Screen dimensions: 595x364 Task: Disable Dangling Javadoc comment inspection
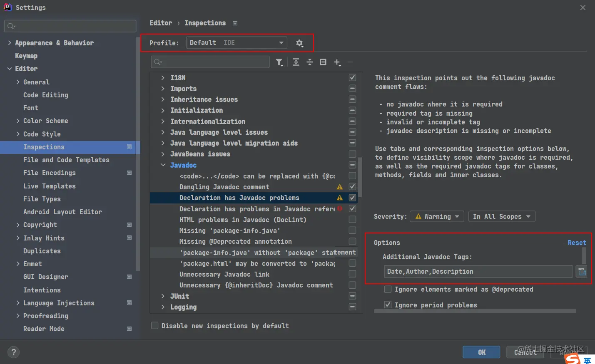pyautogui.click(x=352, y=186)
